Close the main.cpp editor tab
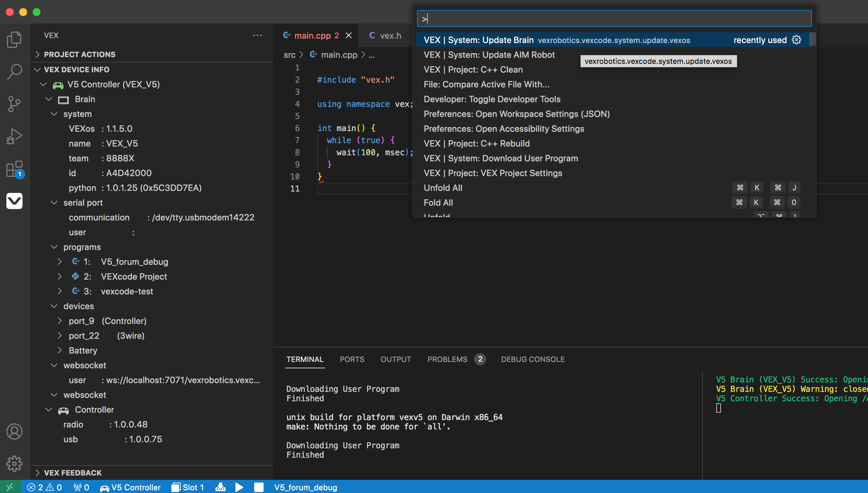The width and height of the screenshot is (868, 493). [349, 35]
